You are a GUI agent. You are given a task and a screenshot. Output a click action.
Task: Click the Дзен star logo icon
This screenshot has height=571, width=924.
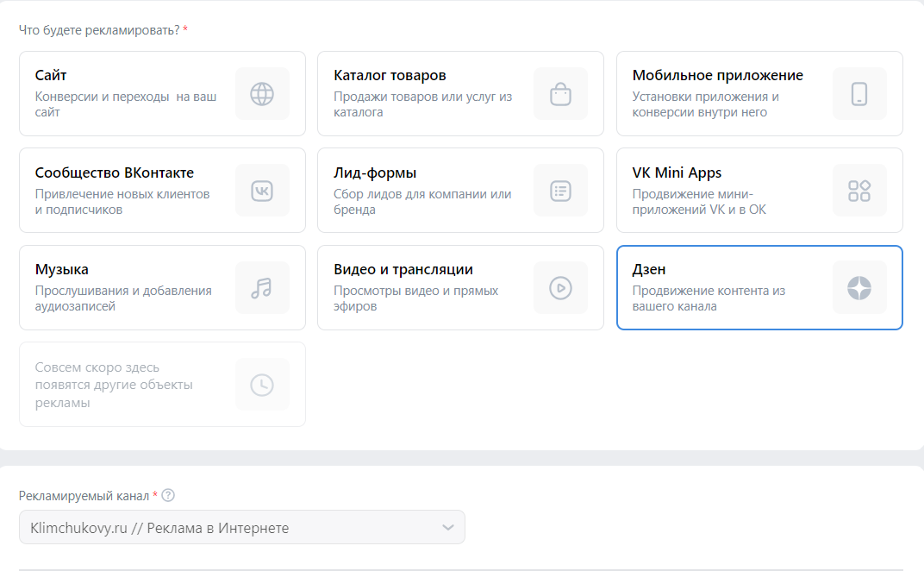pos(859,288)
